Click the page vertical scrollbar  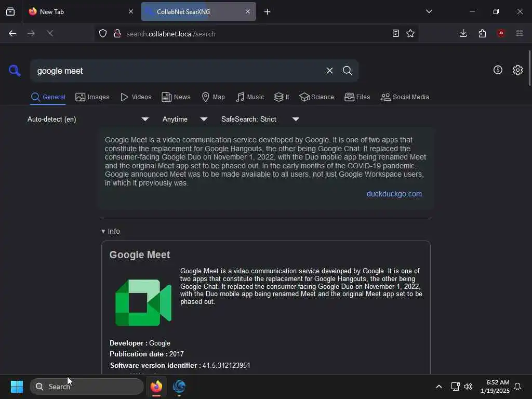[529, 68]
